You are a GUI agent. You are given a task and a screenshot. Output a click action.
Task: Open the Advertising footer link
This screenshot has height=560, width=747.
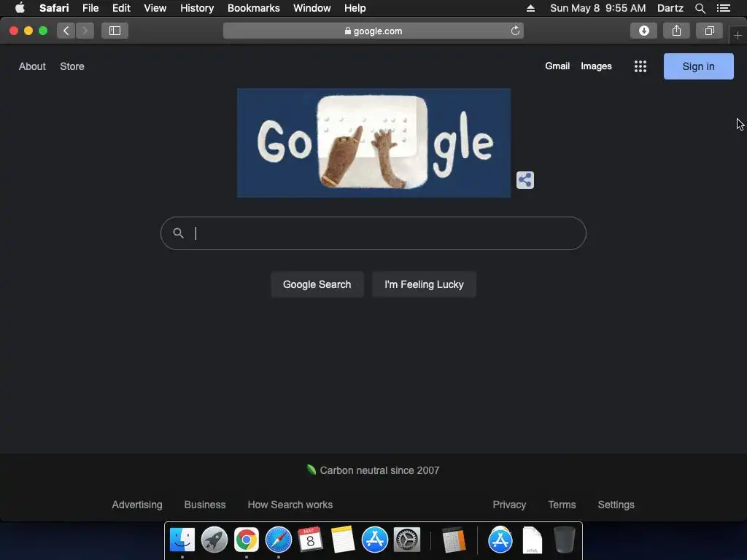(x=137, y=505)
